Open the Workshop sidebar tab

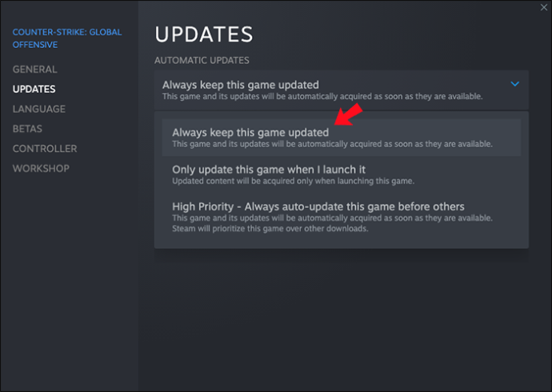41,169
